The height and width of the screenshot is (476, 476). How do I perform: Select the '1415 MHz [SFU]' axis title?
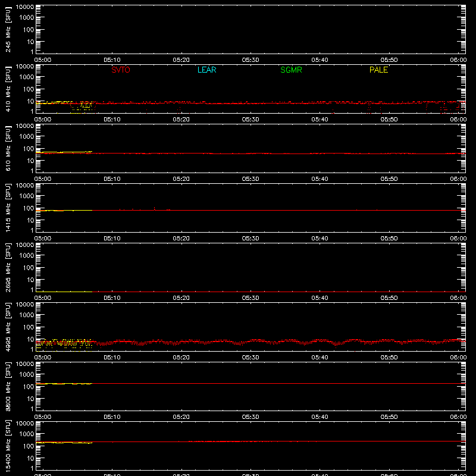8,208
